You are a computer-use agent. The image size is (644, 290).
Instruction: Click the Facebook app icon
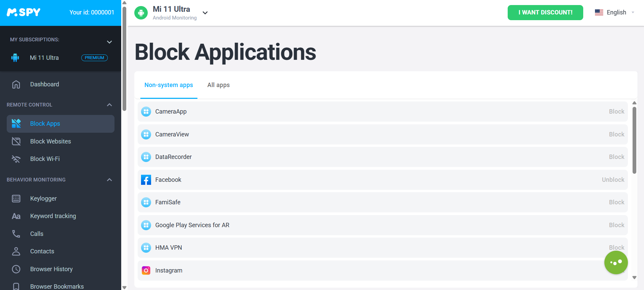(146, 180)
